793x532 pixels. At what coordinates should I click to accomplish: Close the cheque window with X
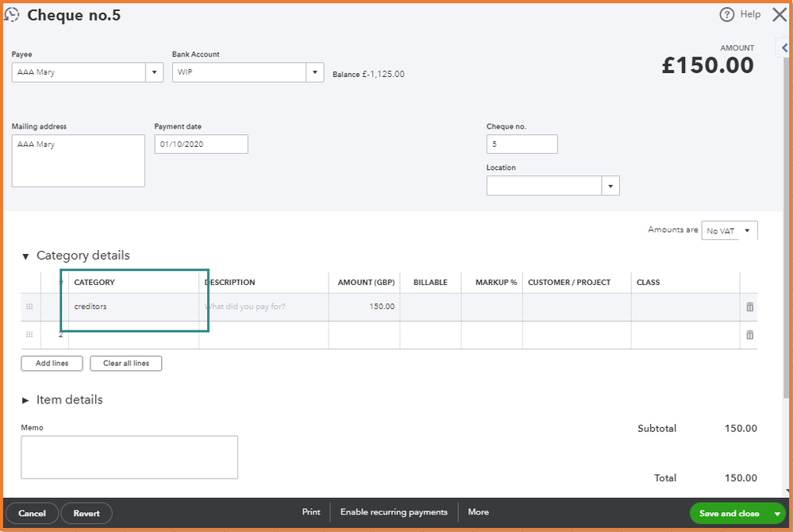[x=780, y=15]
